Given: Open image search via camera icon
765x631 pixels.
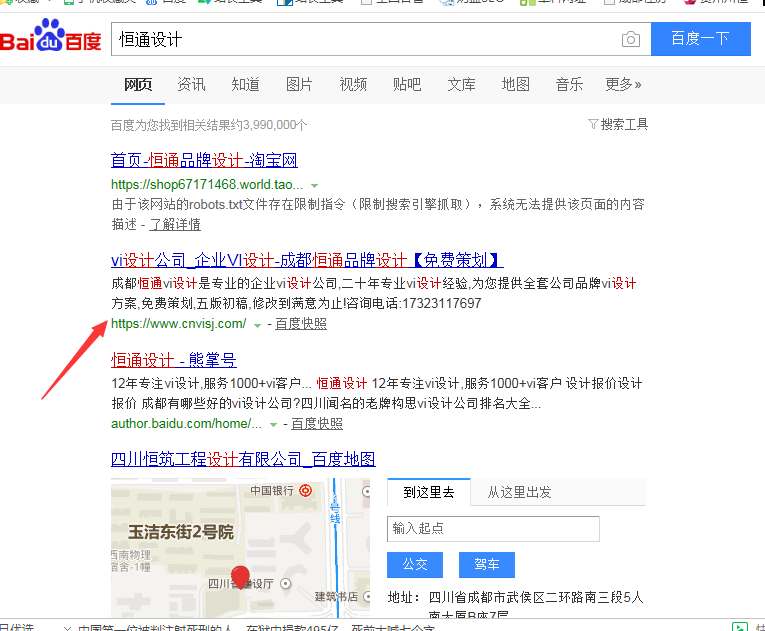Looking at the screenshot, I should tap(630, 40).
